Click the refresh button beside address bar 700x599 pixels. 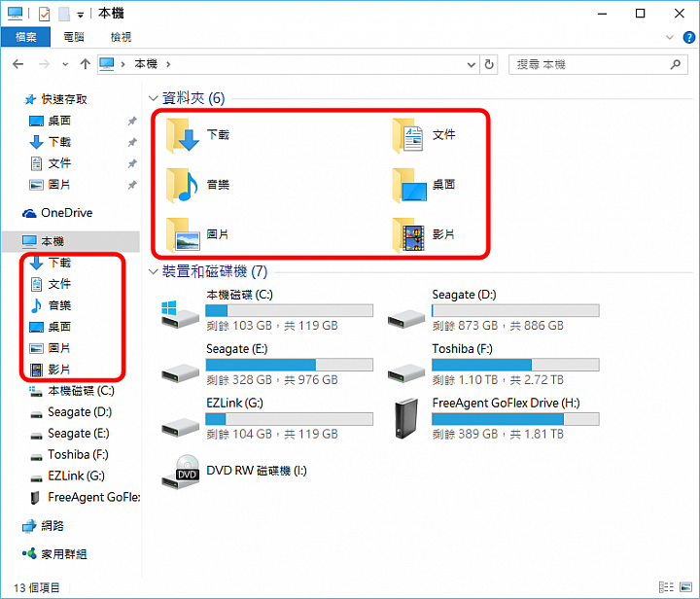click(x=489, y=65)
